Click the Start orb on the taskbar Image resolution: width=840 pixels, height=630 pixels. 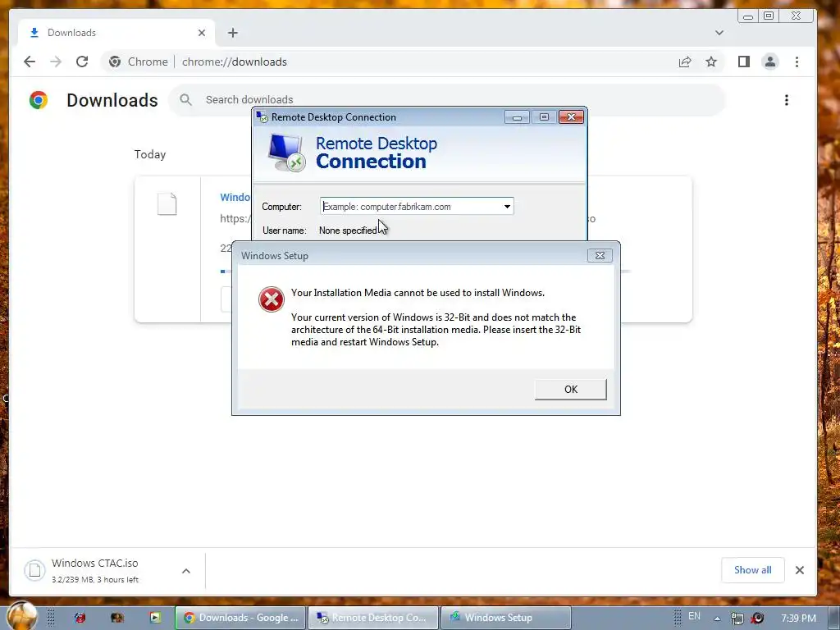(22, 615)
